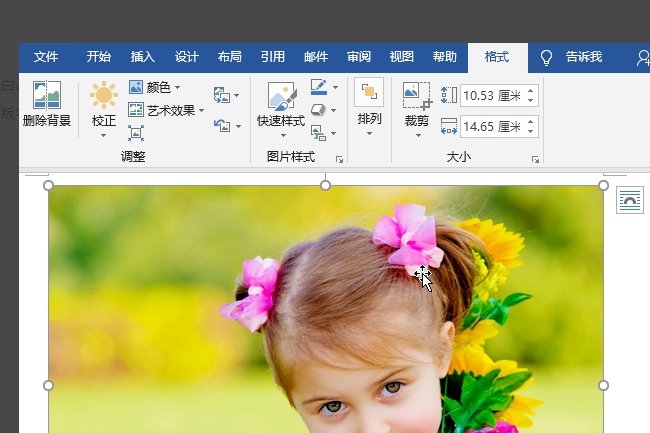Click the left-middle picture resize handle

point(48,385)
